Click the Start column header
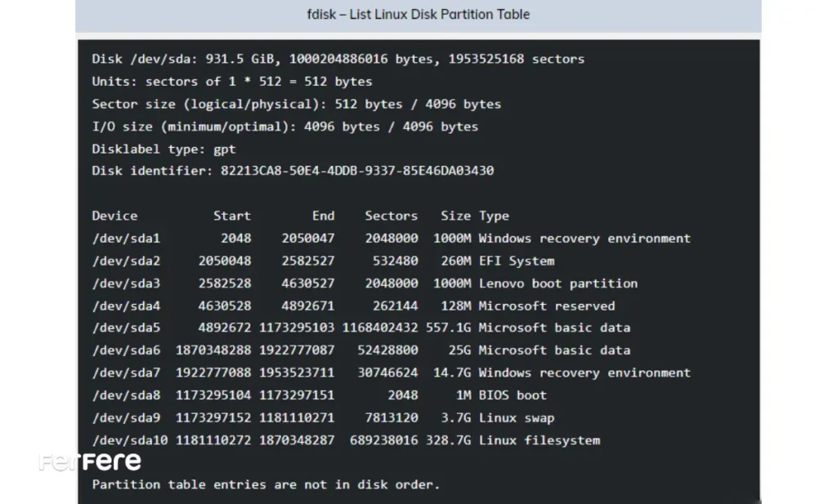This screenshot has width=837, height=504. pos(232,216)
